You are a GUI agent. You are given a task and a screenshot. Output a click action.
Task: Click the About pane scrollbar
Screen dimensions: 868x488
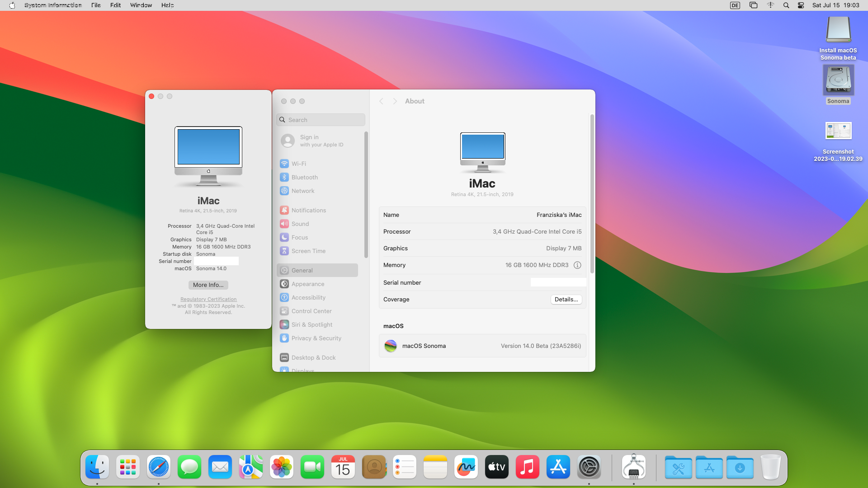592,194
